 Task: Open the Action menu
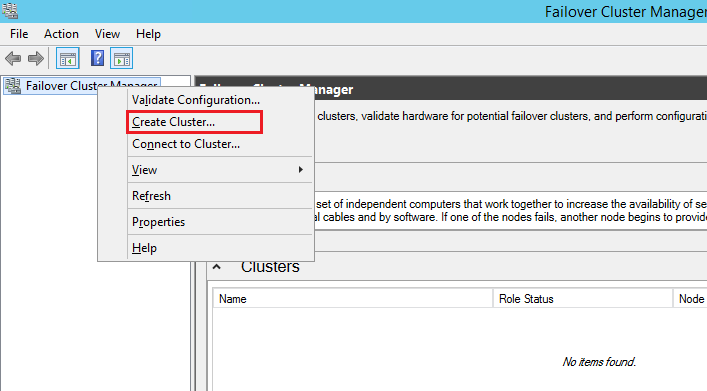61,34
